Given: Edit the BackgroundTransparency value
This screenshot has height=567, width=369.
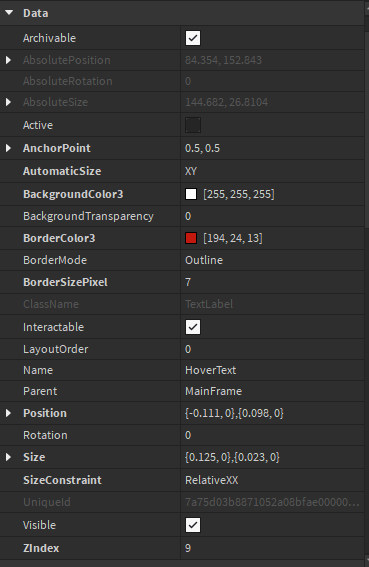Looking at the screenshot, I should click(272, 216).
